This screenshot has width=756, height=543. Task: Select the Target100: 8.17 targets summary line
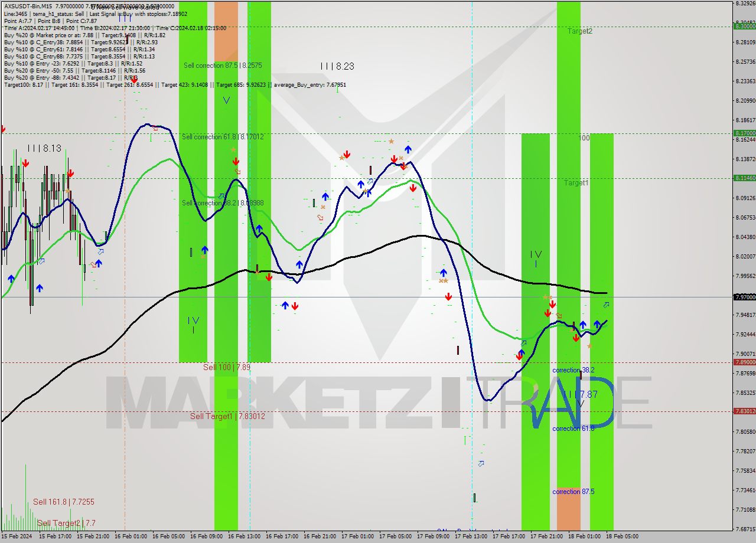175,84
